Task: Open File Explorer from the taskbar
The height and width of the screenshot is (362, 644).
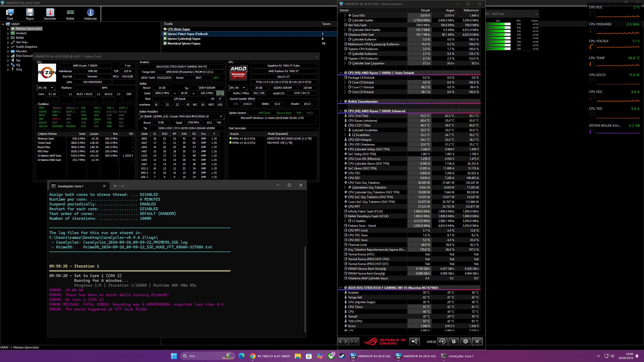Action: coord(298,356)
